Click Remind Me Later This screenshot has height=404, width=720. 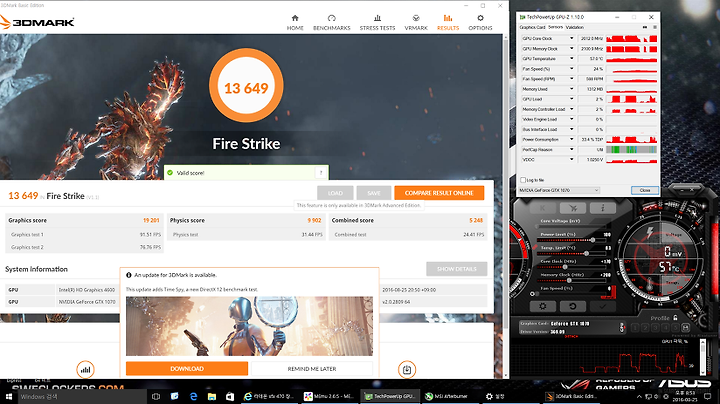pyautogui.click(x=312, y=369)
